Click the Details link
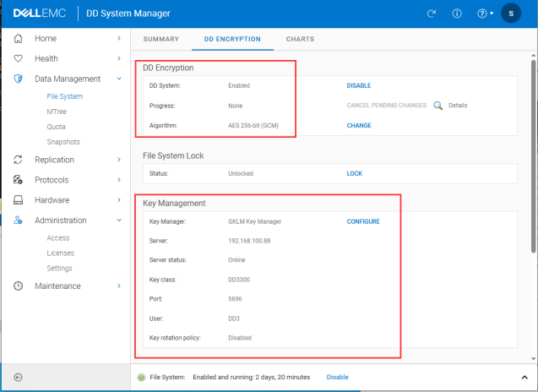 click(x=458, y=106)
